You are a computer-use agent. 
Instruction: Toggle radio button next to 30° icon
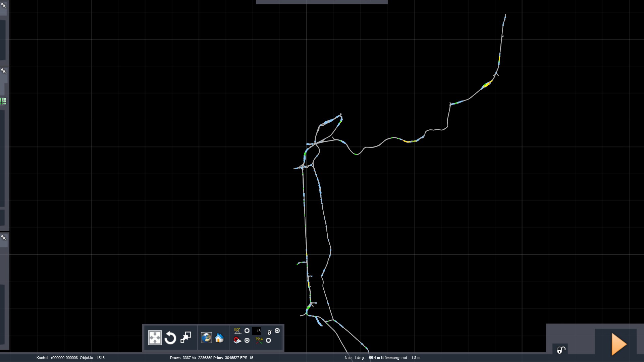(x=247, y=331)
